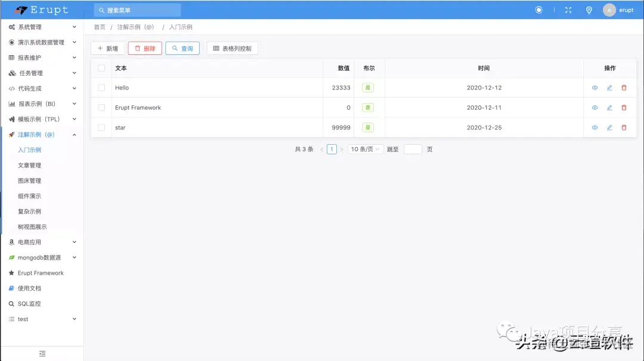The width and height of the screenshot is (644, 361).
Task: Click the circular record icon in header
Action: (539, 10)
